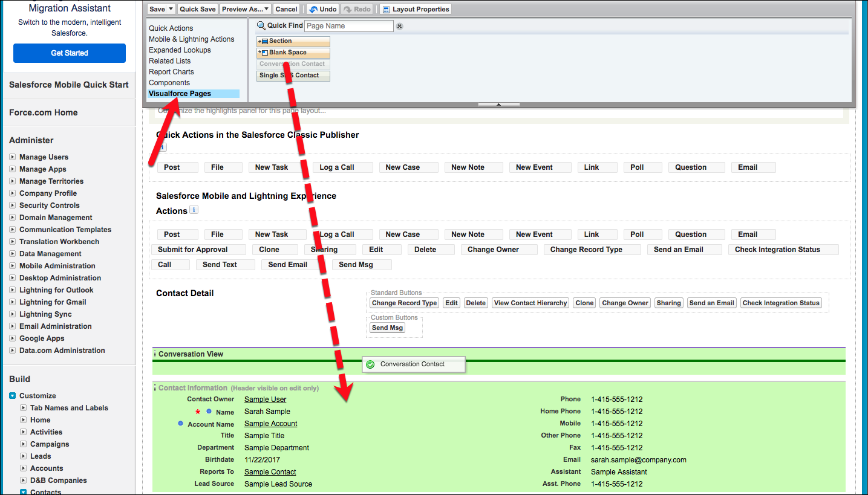This screenshot has height=495, width=868.
Task: Click info icon under Classic Publisher heading
Action: 162,147
